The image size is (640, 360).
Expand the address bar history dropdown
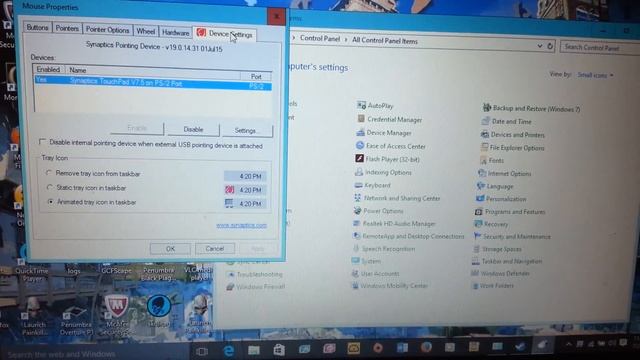pyautogui.click(x=540, y=46)
